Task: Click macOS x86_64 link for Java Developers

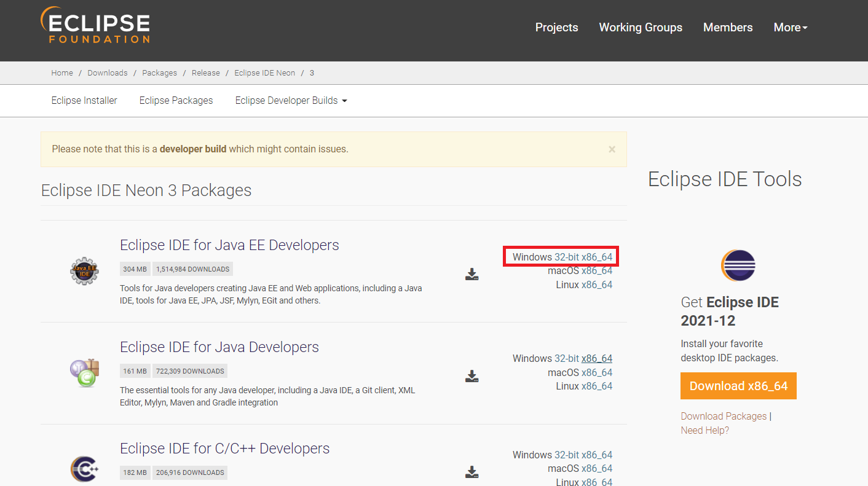Action: [597, 372]
